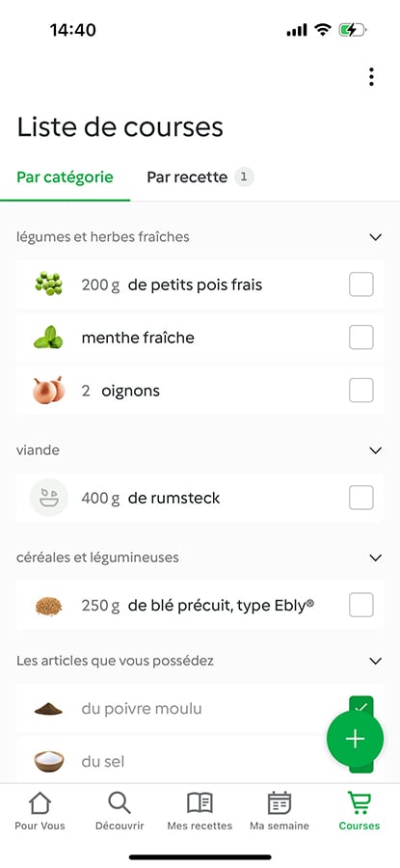
Task: Tap the rumsteck placeholder bowl icon
Action: [49, 498]
